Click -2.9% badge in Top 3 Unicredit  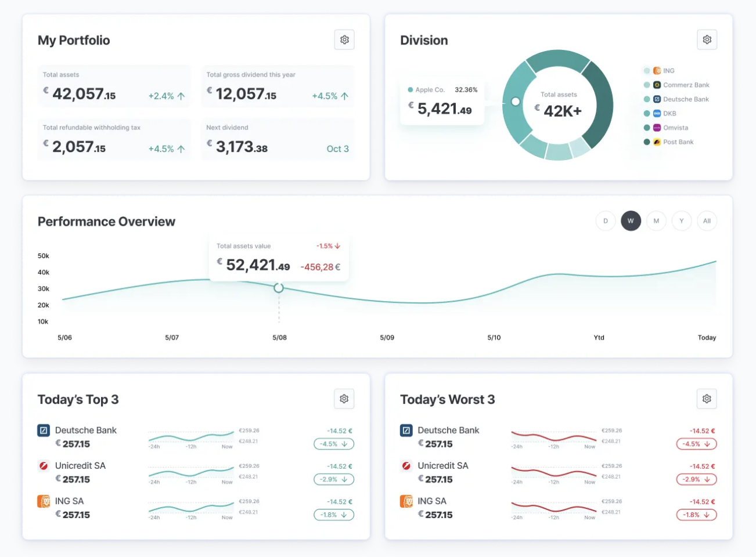(334, 479)
